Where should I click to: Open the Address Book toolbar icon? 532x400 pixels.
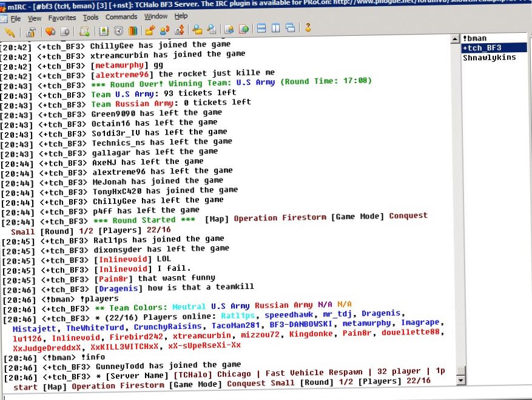104,31
